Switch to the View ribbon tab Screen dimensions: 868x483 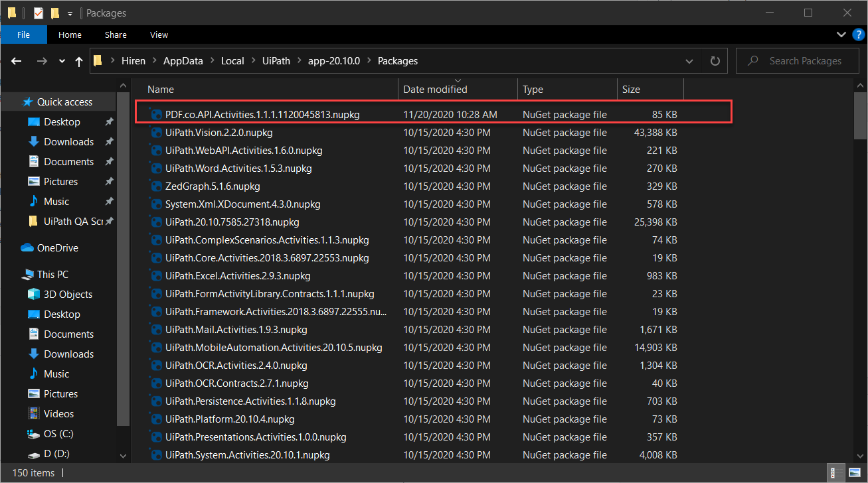(159, 34)
